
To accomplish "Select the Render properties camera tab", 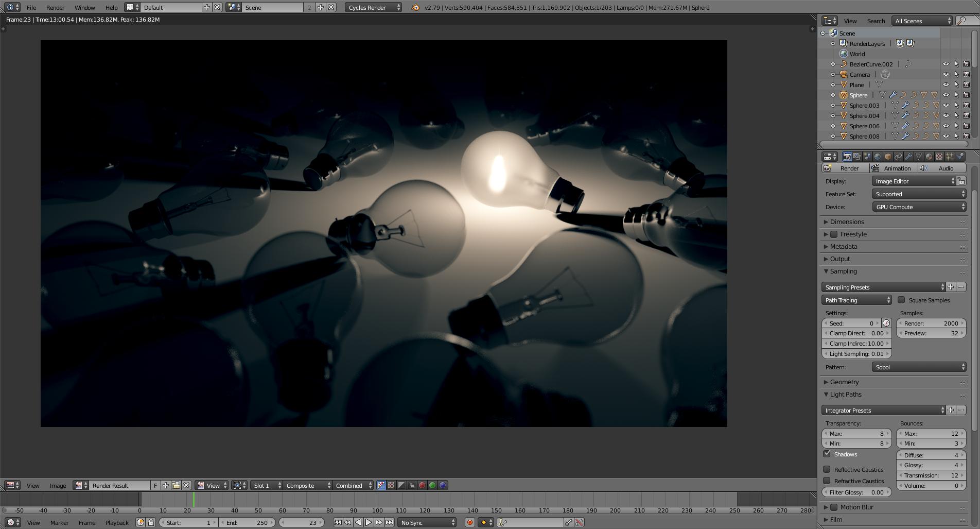I will coord(847,157).
